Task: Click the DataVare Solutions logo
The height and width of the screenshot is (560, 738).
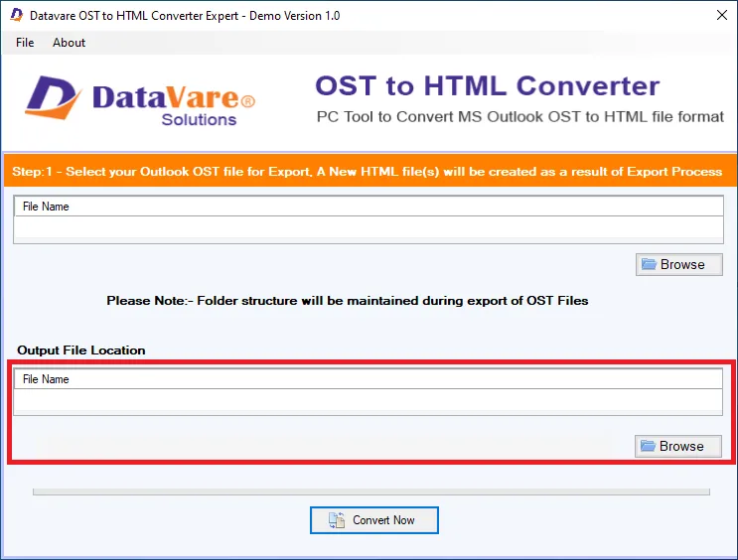Action: point(140,101)
